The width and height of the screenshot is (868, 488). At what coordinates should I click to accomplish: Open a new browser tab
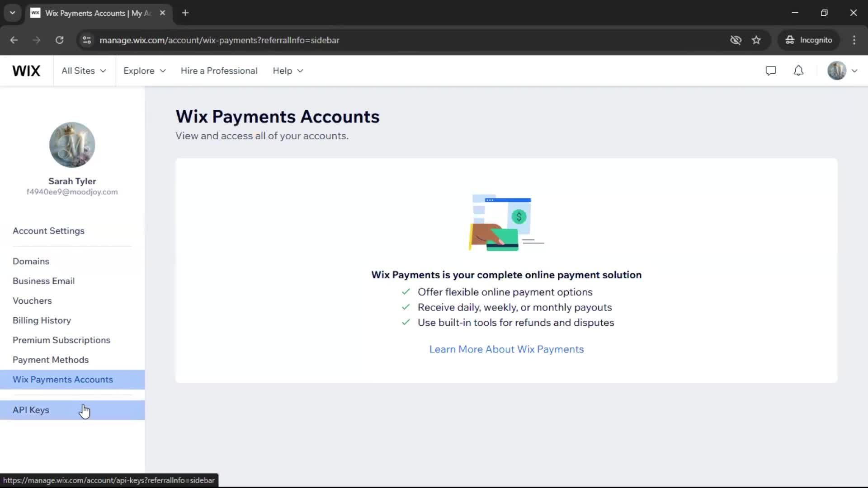point(185,13)
